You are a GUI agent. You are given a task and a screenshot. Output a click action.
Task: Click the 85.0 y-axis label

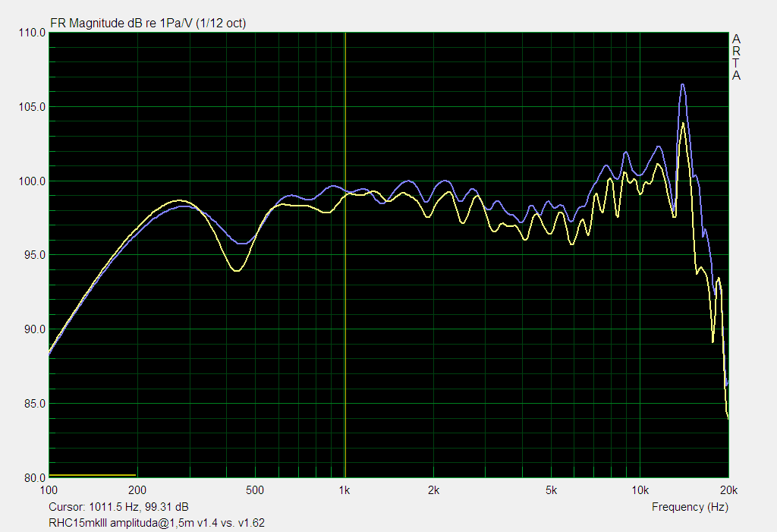pos(34,404)
